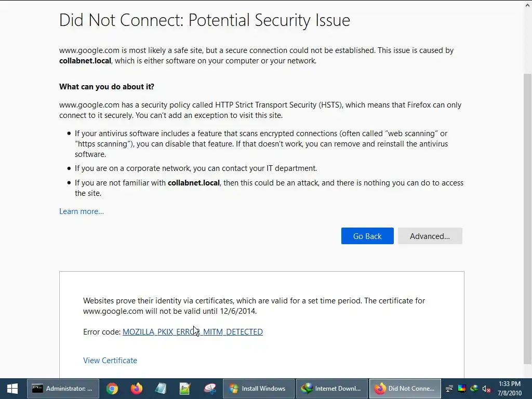Viewport: 532px width, 399px height.
Task: Open the Learn more link
Action: [82, 211]
